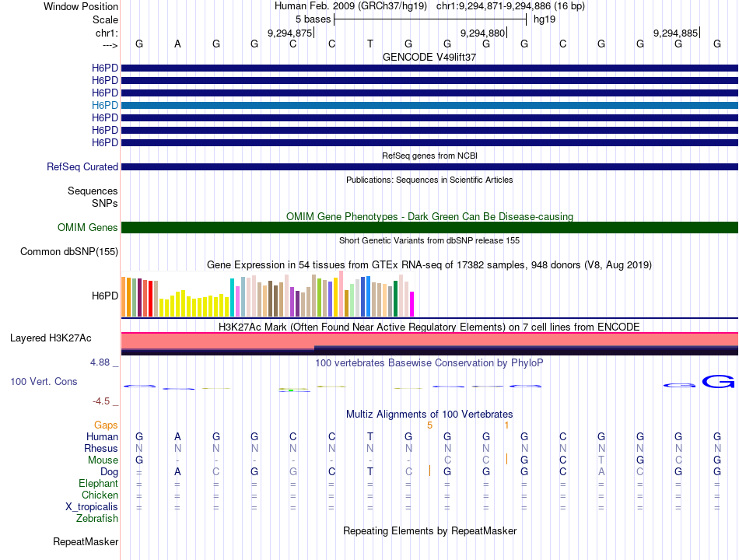The height and width of the screenshot is (560, 739).
Task: Open Publications: Sequences in Scientific Articles title
Action: coord(429,180)
